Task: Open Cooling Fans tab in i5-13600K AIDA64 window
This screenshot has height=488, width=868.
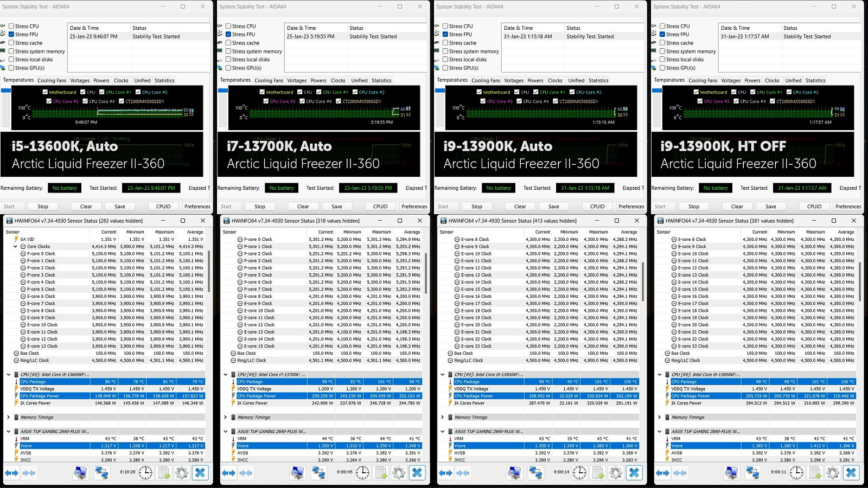Action: (x=52, y=80)
